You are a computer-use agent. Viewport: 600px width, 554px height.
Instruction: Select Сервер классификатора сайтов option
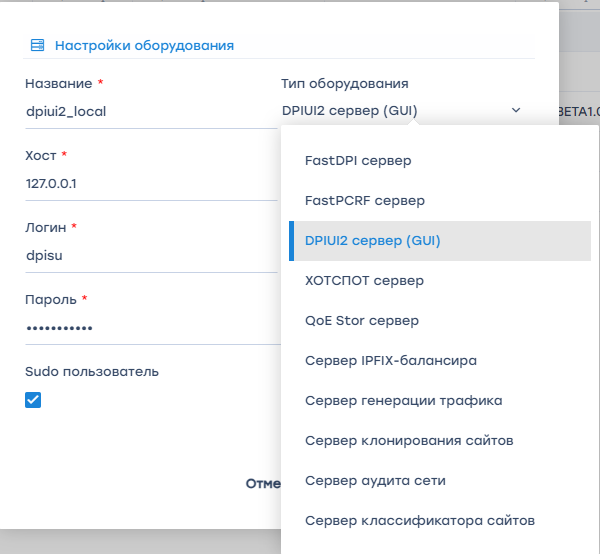(420, 520)
